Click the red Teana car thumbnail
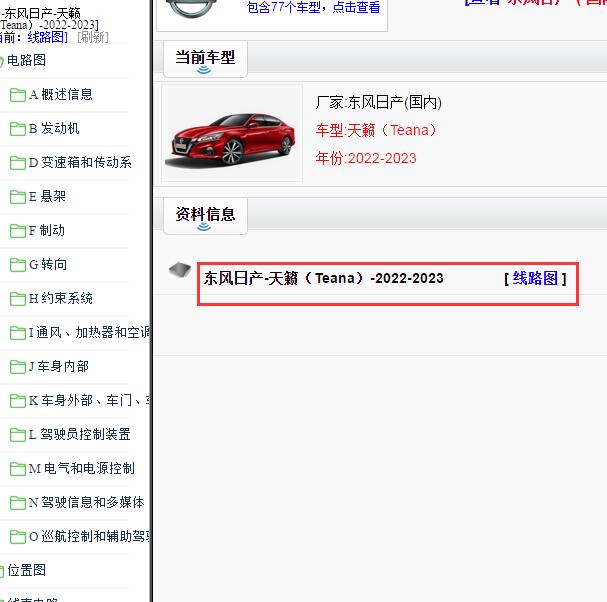 click(232, 134)
